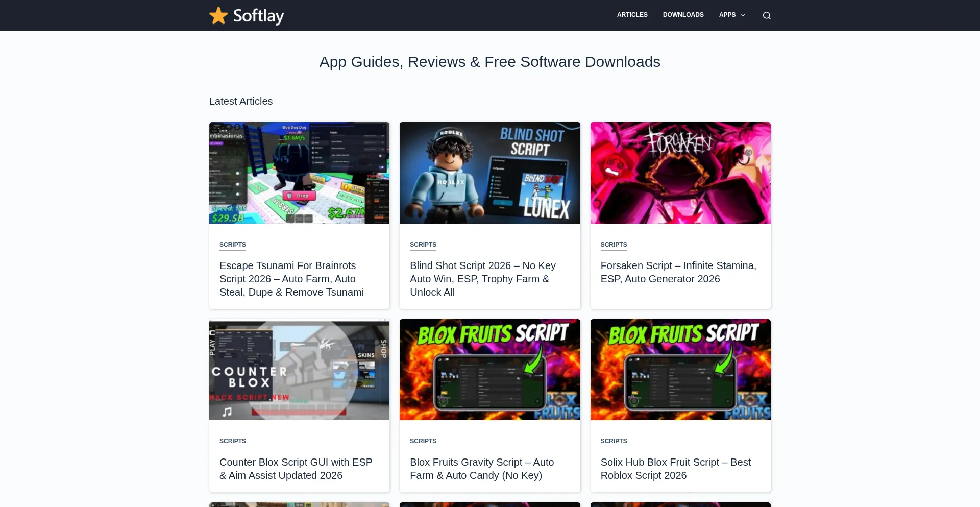980x507 pixels.
Task: Open Blox Fruits Gravity Script article title
Action: (482, 469)
